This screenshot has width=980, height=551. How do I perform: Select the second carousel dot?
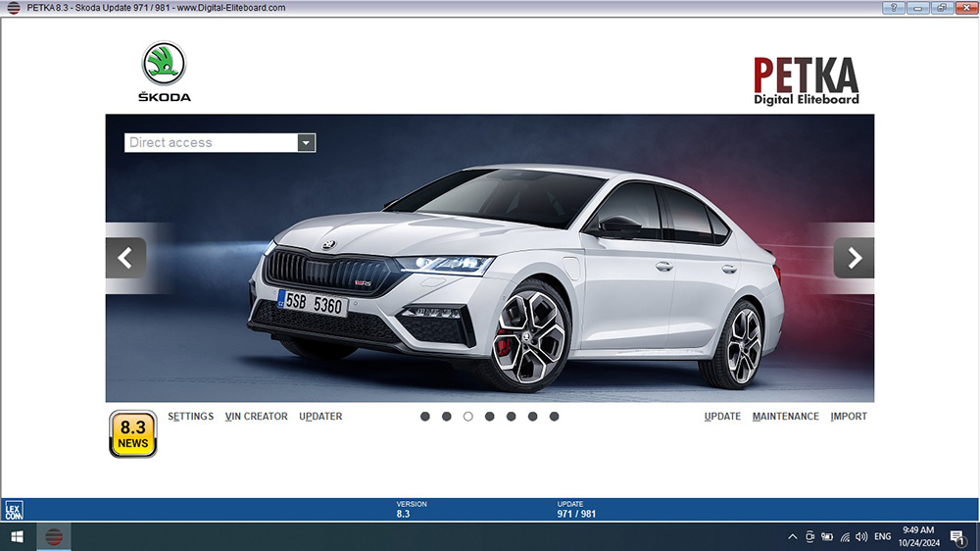[446, 417]
